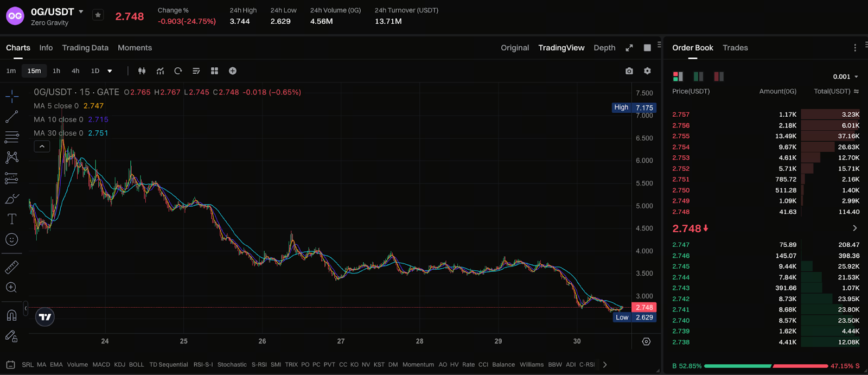This screenshot has width=868, height=375.
Task: Select the crosshair cursor tool
Action: click(12, 97)
